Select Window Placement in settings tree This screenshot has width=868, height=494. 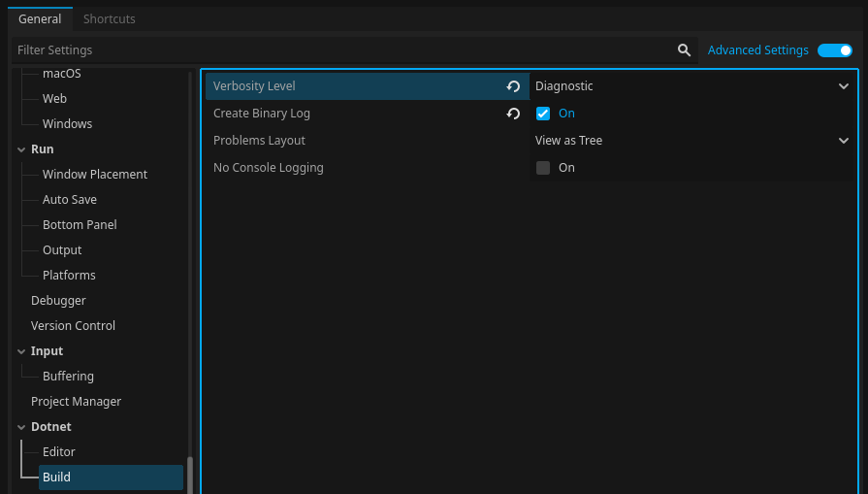[95, 175]
